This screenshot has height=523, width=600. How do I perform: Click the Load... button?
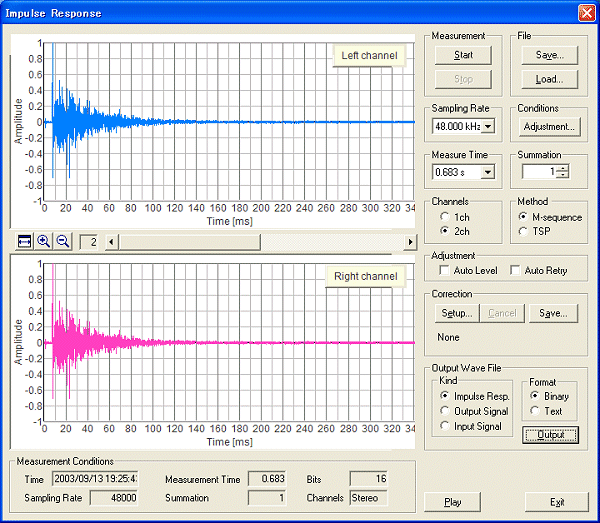(x=549, y=79)
